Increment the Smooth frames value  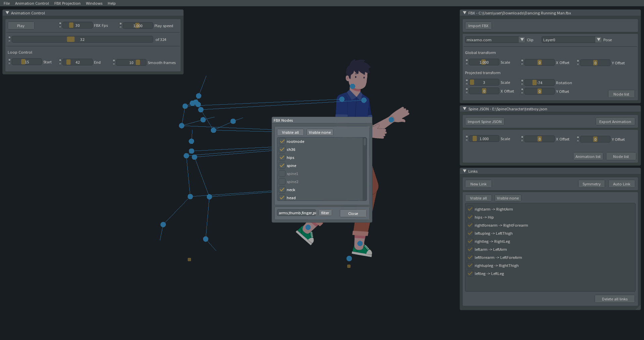[x=114, y=61]
